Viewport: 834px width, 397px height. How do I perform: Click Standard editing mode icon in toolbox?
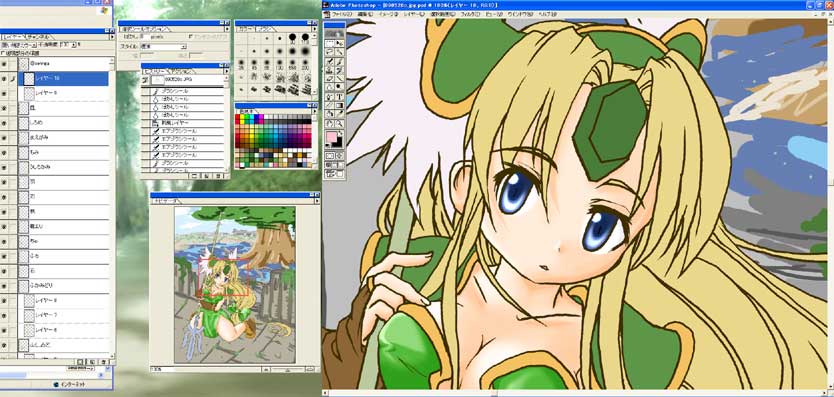[x=329, y=155]
